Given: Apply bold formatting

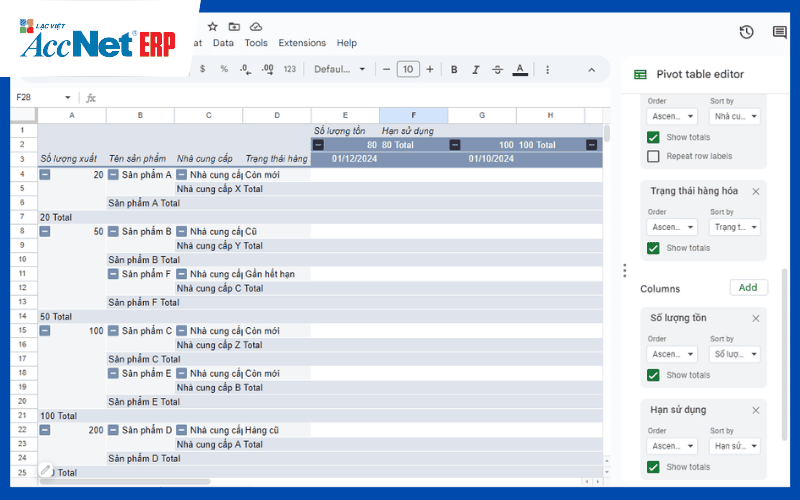Looking at the screenshot, I should point(454,69).
